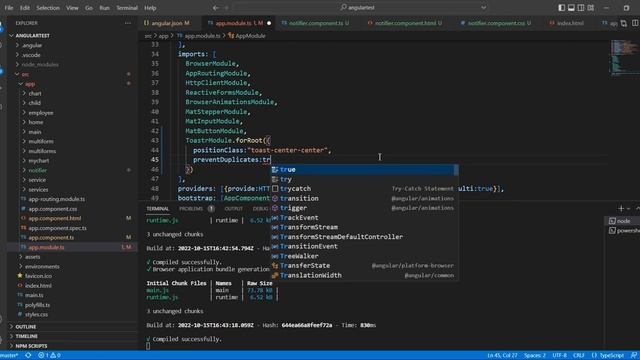Viewport: 640px width, 360px height.
Task: Open the File menu
Action: point(9,8)
